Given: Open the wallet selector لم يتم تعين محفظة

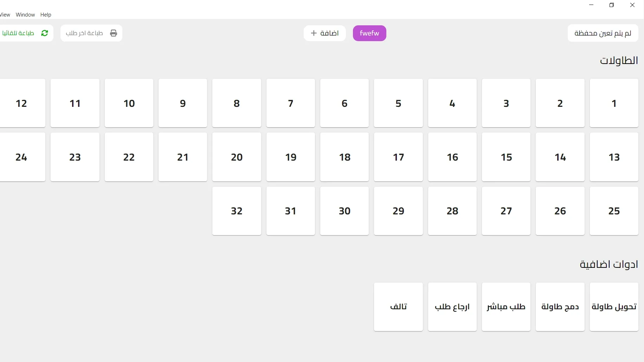Looking at the screenshot, I should (x=603, y=33).
